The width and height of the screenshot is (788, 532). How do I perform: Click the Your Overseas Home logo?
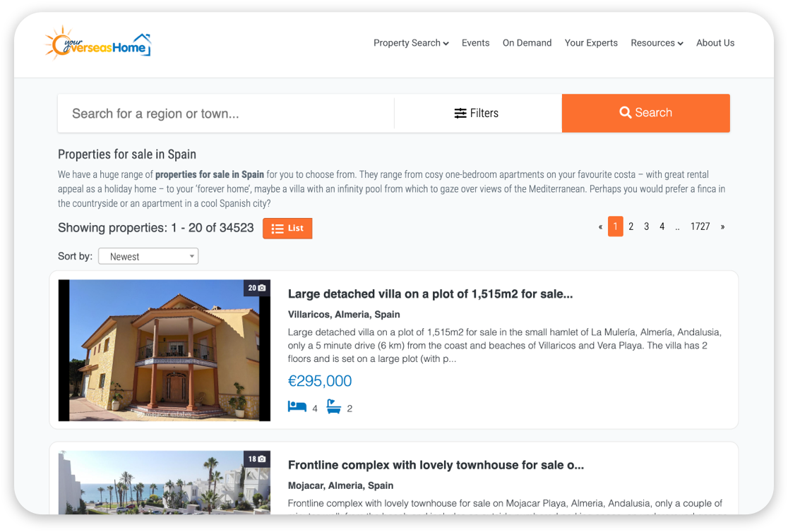point(98,43)
